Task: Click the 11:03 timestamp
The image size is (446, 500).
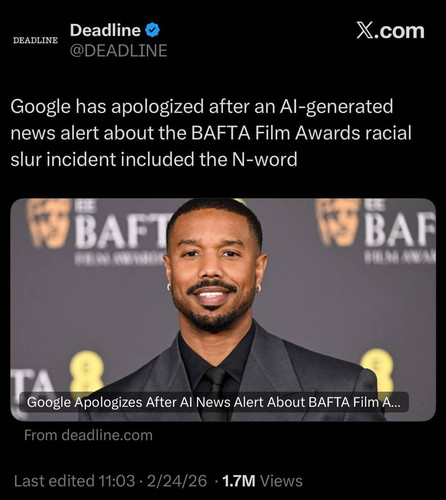Action: click(117, 481)
